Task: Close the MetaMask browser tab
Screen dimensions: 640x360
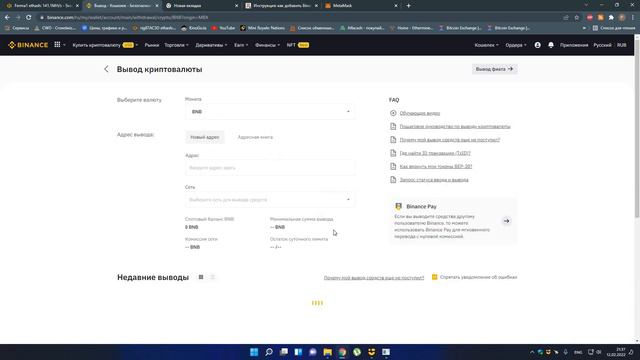Action: tap(396, 6)
